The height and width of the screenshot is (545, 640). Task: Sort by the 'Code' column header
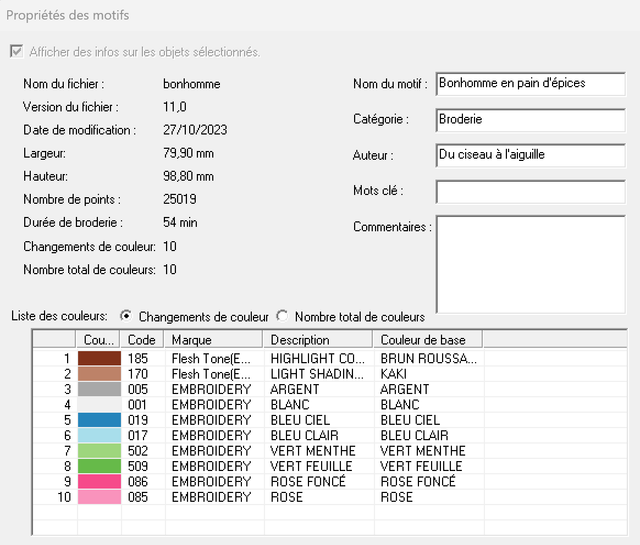(141, 340)
